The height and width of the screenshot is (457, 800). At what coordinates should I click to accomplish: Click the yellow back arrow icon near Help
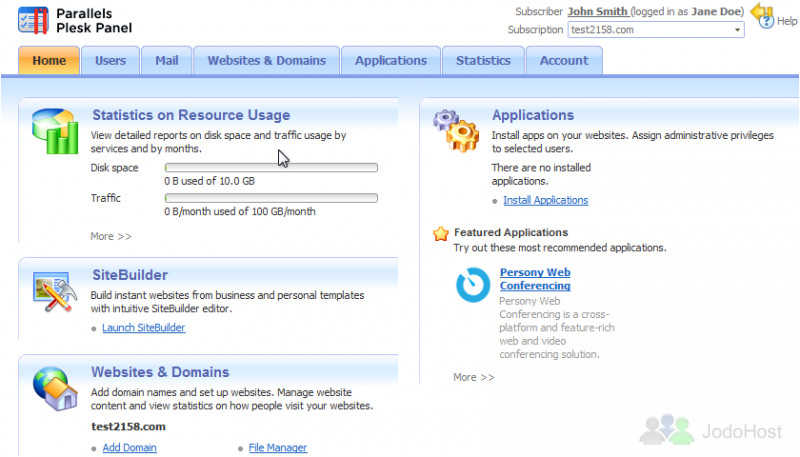pyautogui.click(x=761, y=10)
